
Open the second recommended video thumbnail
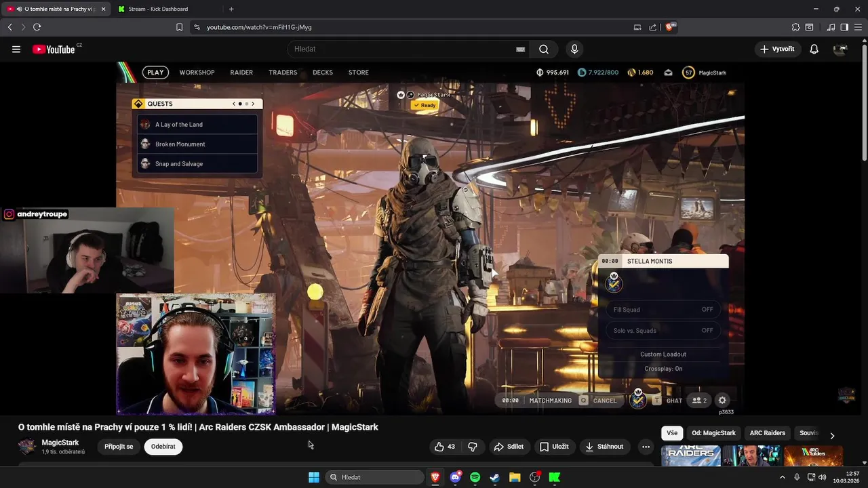(751, 456)
